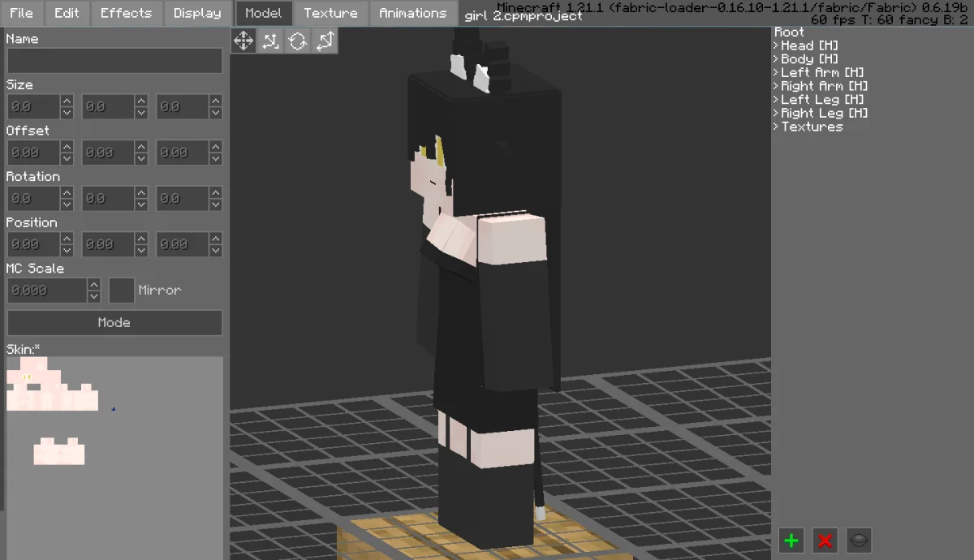Increase Offset Z with its up arrow
Viewport: 974px width, 560px height.
(x=216, y=147)
